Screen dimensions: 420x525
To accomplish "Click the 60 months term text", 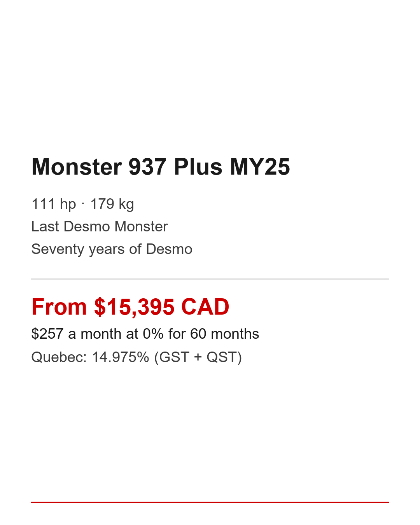I will pos(224,334).
